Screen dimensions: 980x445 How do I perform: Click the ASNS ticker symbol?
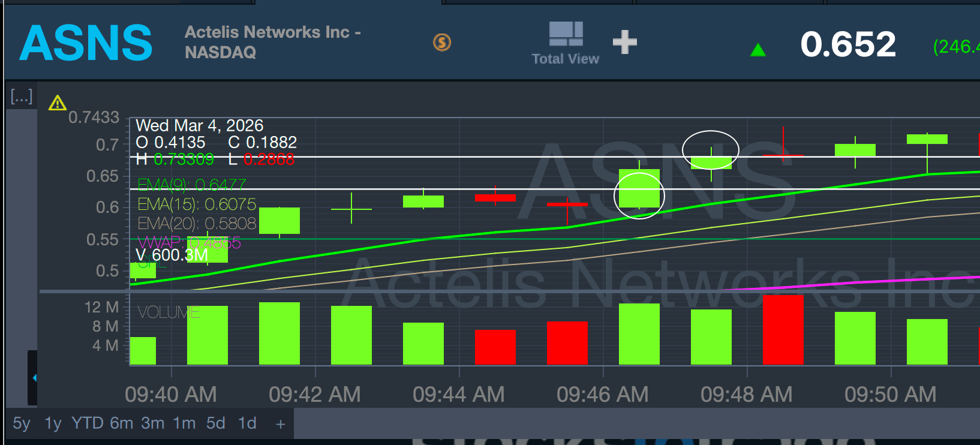click(86, 43)
